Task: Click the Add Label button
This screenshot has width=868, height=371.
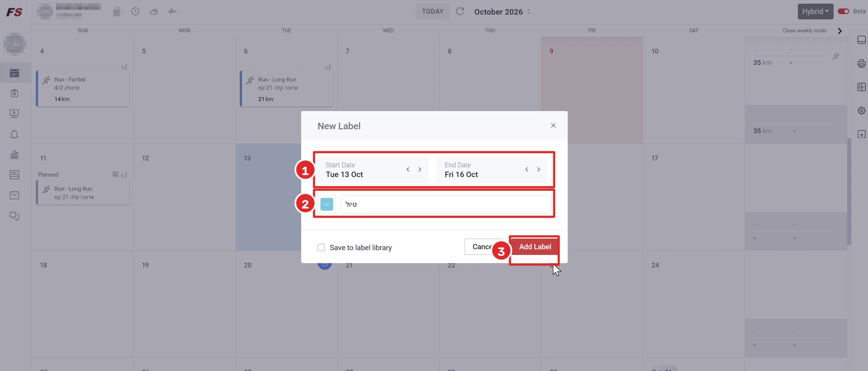Action: 535,247
